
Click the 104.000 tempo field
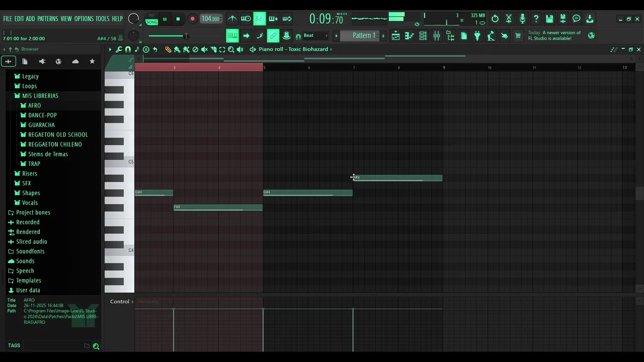[x=210, y=19]
